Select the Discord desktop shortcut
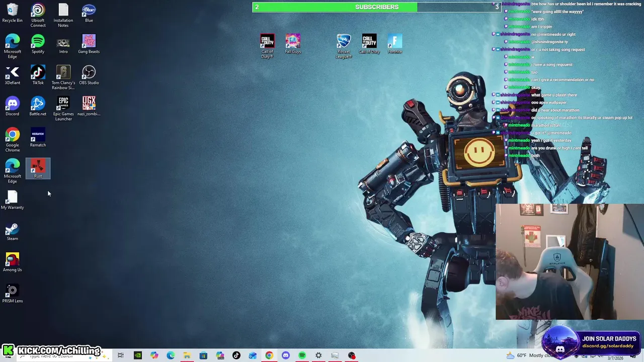Screen dimensions: 644x362 coord(13,107)
